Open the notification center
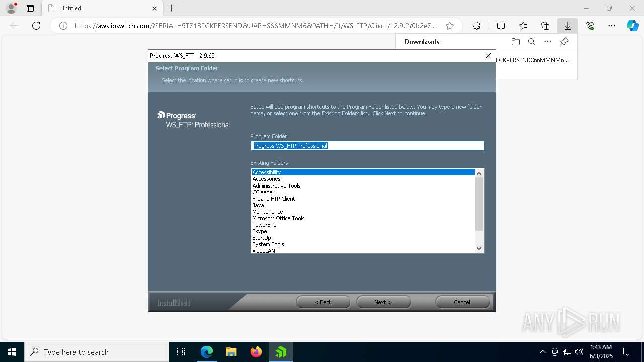Screen dimensions: 644x362 [x=627, y=352]
